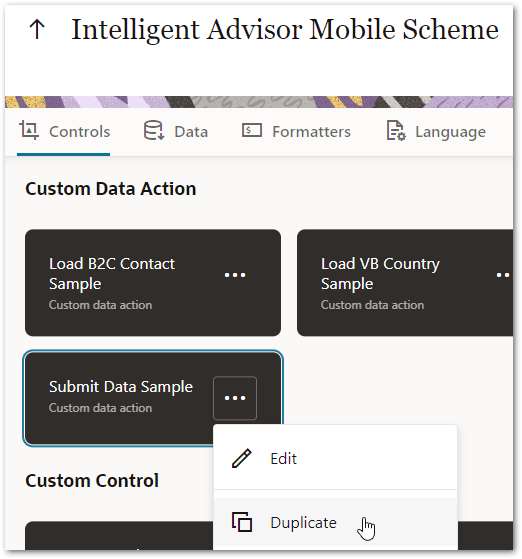Click the Intelligent Advisor Mobile Scheme title
The height and width of the screenshot is (559, 522).
click(x=285, y=30)
